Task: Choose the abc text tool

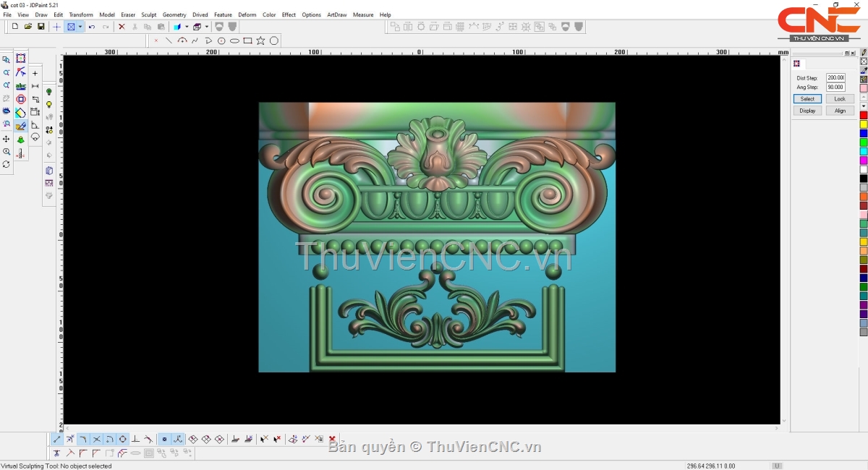Action: [20, 86]
